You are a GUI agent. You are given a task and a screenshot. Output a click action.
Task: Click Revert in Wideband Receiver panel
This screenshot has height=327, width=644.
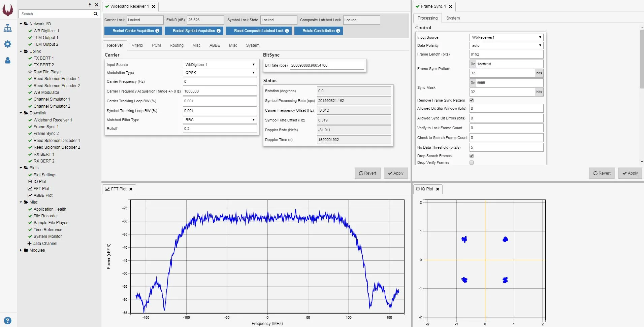click(367, 173)
